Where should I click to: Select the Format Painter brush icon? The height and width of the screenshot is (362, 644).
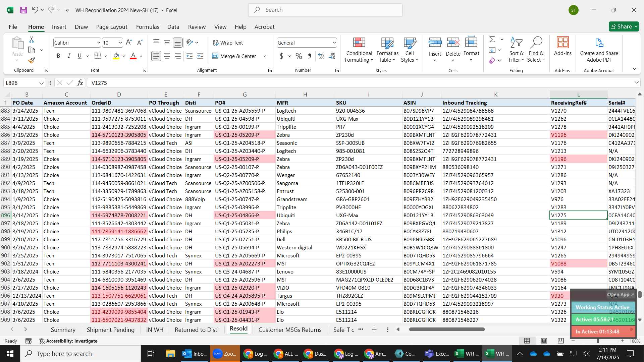[32, 60]
